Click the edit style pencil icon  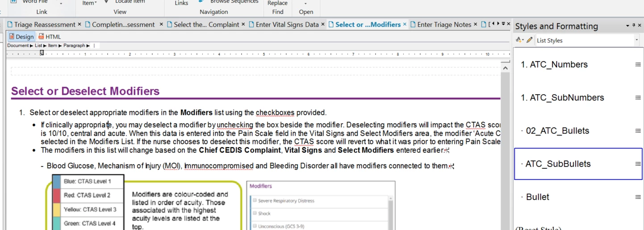click(x=529, y=40)
